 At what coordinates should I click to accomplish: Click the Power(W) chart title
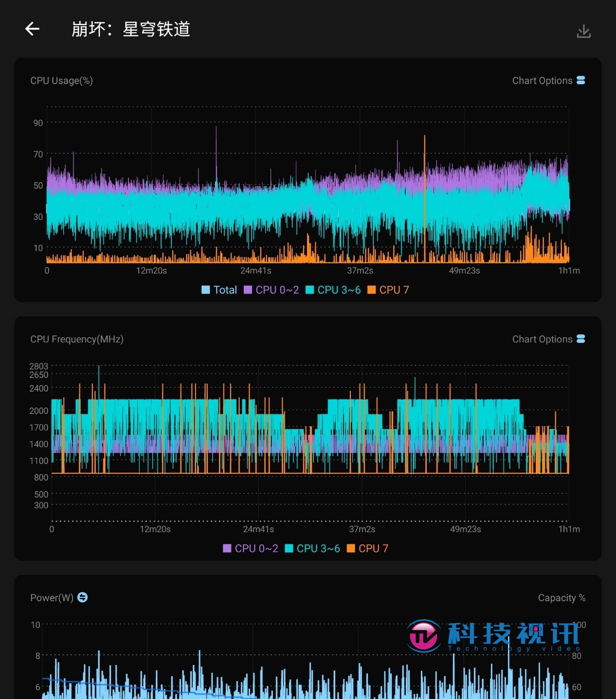pyautogui.click(x=52, y=597)
